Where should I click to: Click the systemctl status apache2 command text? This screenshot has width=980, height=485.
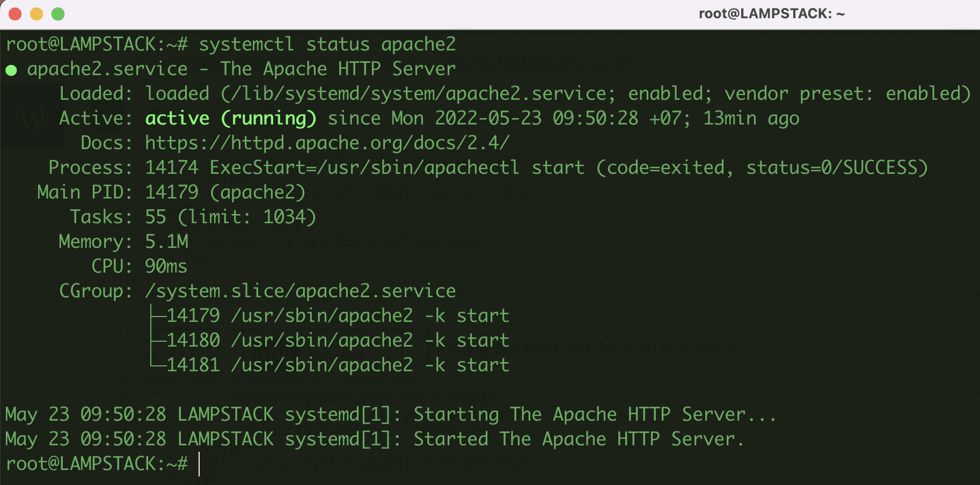327,44
